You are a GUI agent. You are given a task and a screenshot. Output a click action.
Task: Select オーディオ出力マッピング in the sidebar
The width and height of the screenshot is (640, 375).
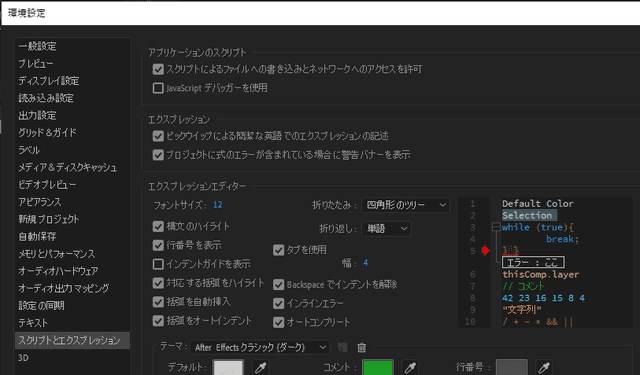point(72,288)
